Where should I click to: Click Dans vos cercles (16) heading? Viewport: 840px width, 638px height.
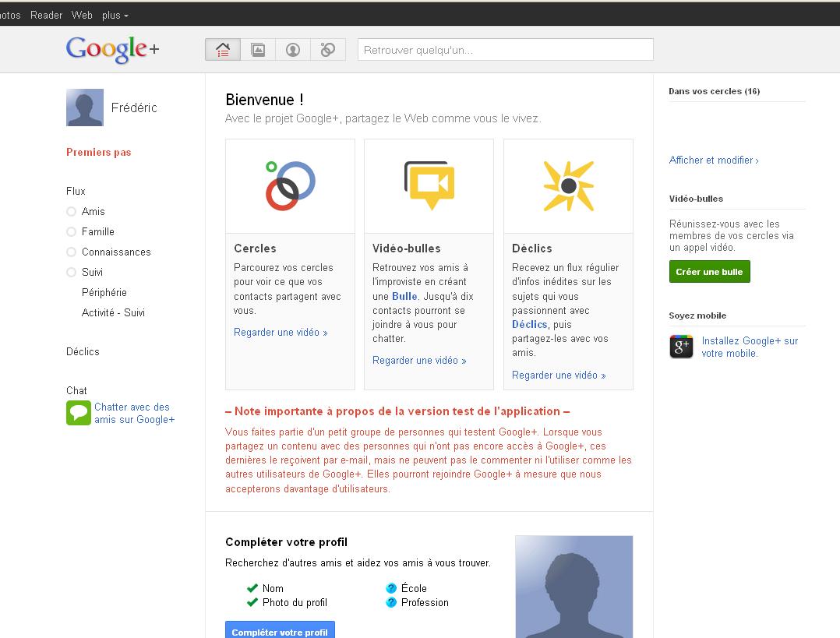(x=714, y=92)
